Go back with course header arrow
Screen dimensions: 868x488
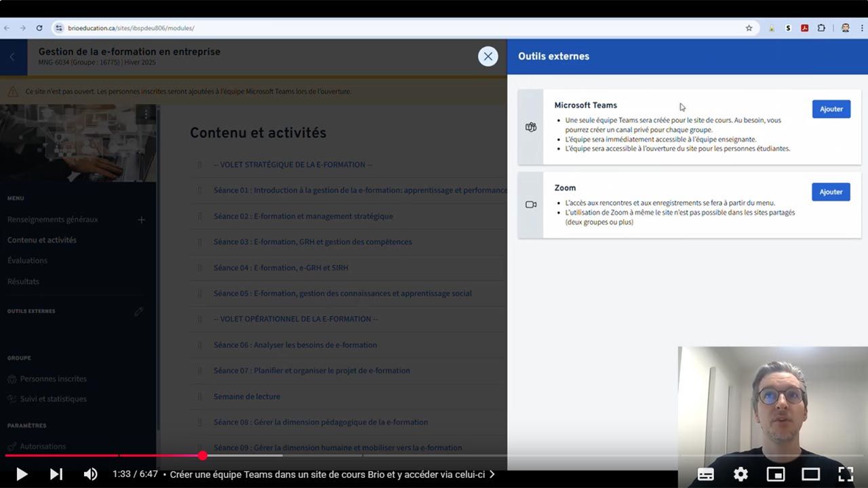[12, 57]
